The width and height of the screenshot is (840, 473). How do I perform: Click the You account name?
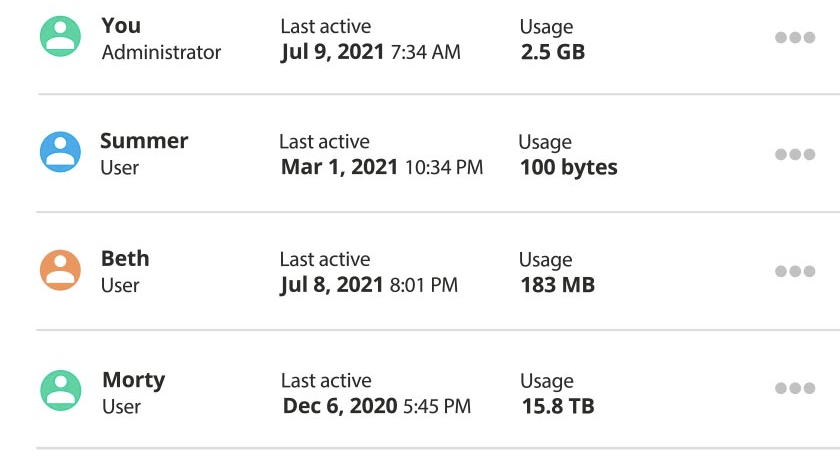(x=121, y=25)
